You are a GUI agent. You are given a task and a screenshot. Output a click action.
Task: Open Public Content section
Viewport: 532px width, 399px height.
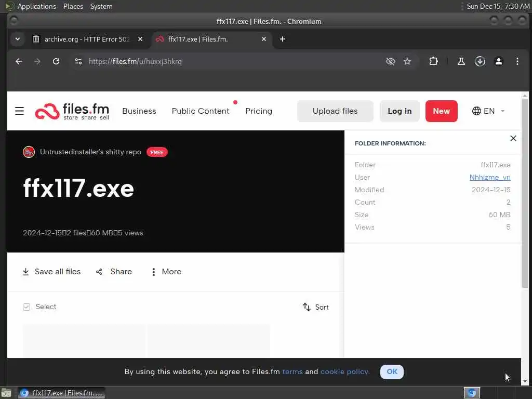[201, 111]
